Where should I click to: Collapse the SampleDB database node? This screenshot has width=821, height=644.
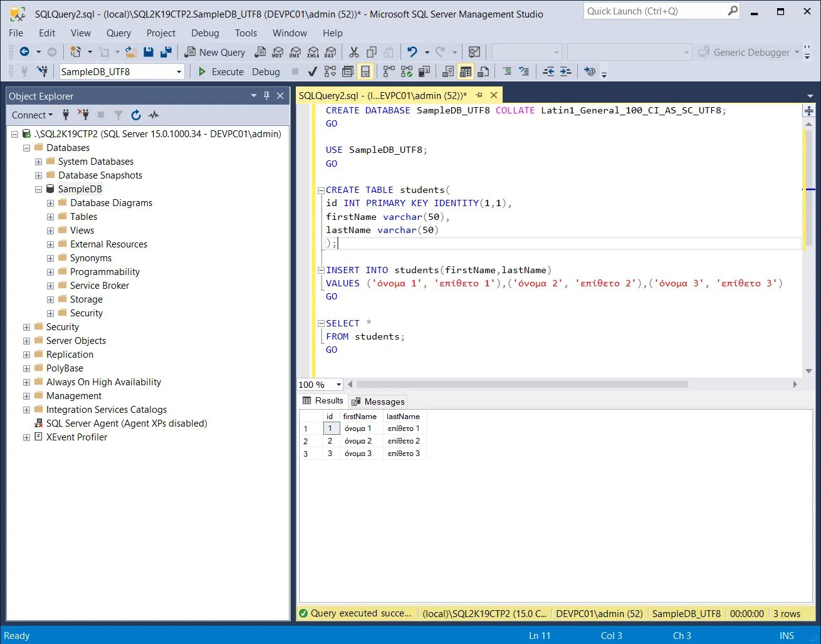[39, 189]
